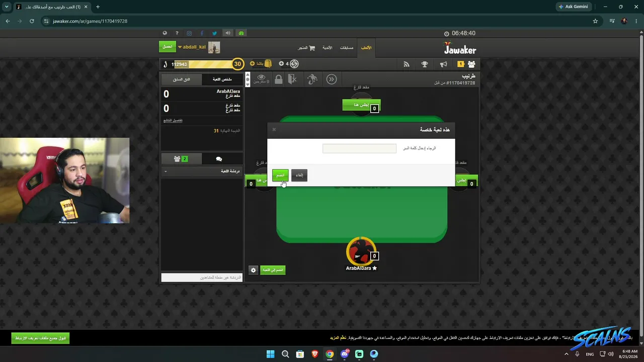Click the right seat إجلس button
Viewport: 644px width, 362px height.
(x=466, y=180)
